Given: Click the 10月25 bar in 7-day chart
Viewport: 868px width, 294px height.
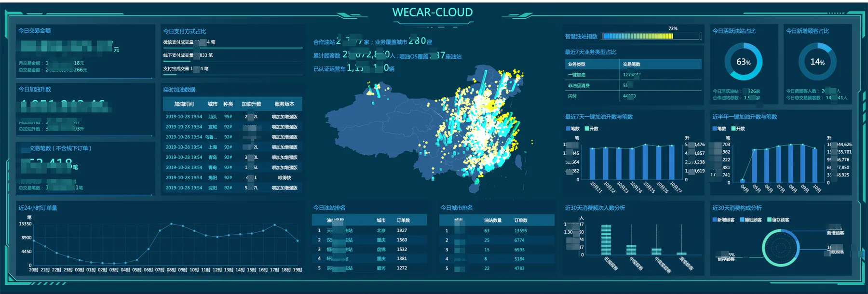Looking at the screenshot, I should point(646,162).
